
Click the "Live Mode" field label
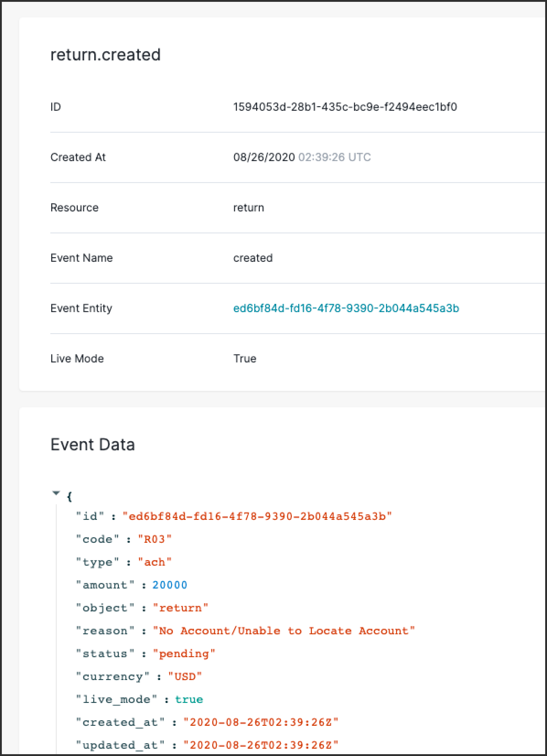coord(77,359)
